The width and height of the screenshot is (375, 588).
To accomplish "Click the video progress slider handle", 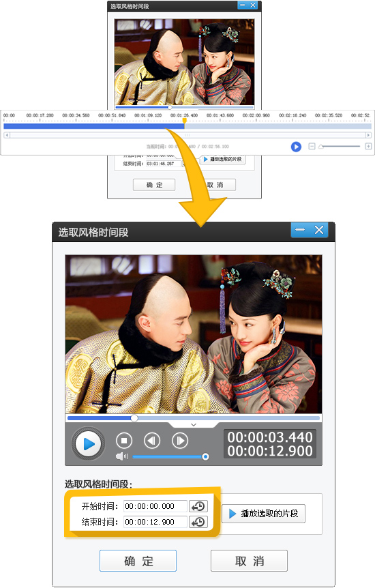I will pyautogui.click(x=134, y=417).
